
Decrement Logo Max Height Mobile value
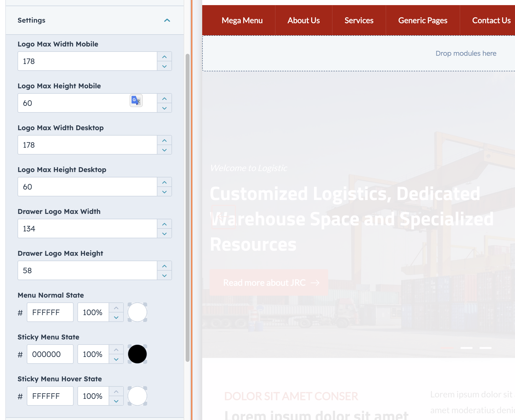coord(164,108)
